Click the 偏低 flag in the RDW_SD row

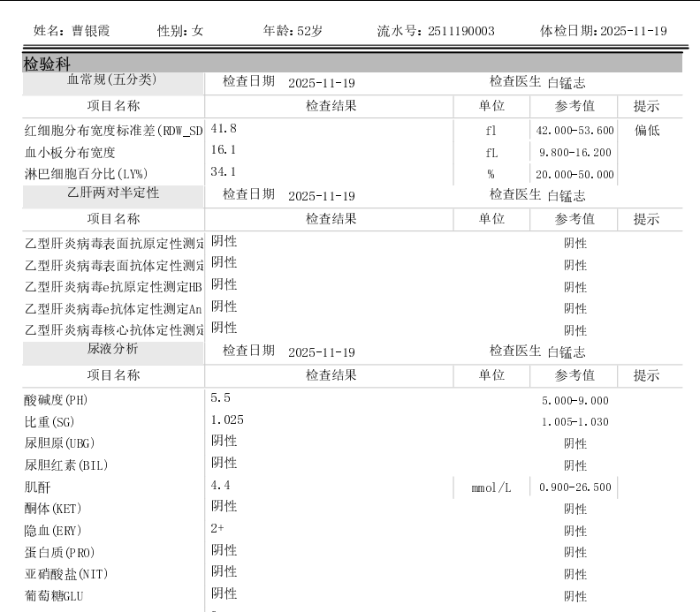tap(646, 131)
